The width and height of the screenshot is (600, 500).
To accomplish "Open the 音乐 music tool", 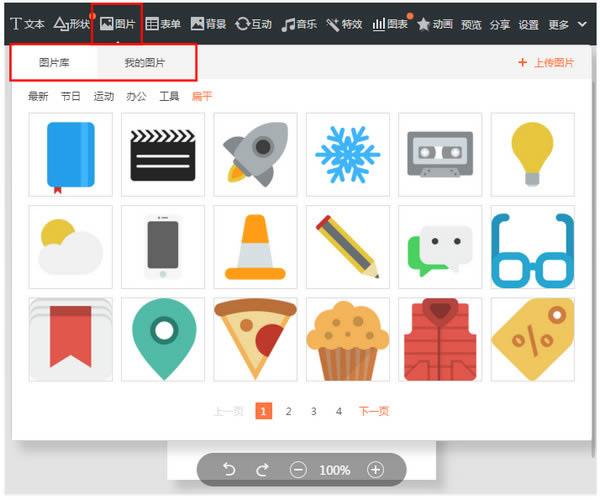I will (300, 23).
